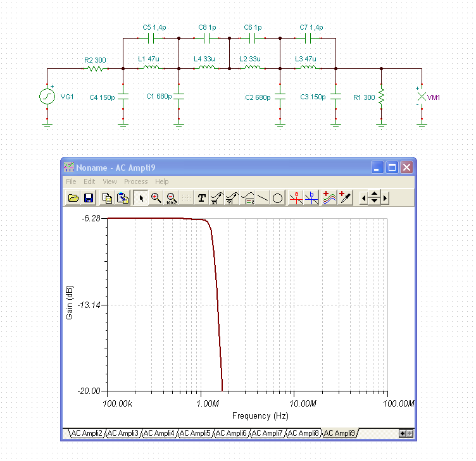476x461 pixels.
Task: Move the diagram right with the arrow
Action: pos(385,199)
